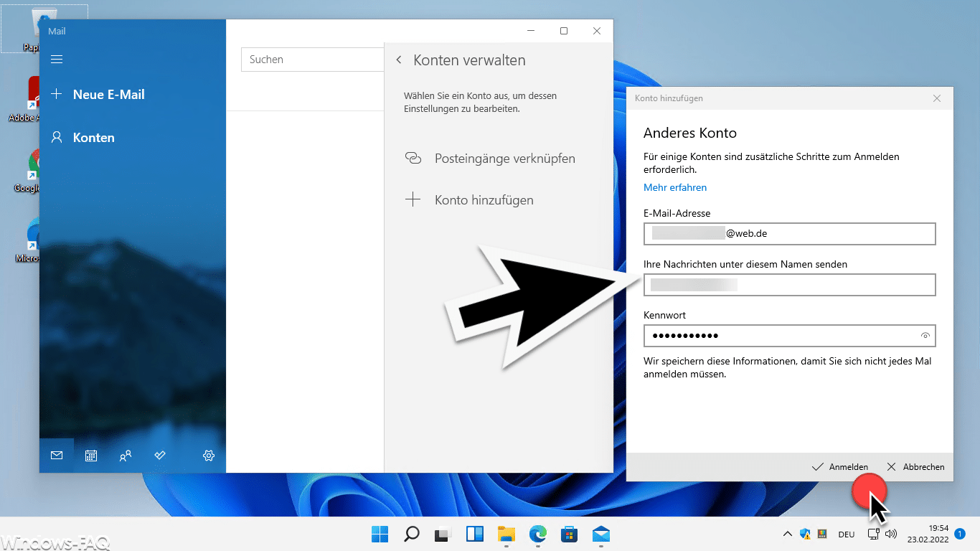Viewport: 980px width, 551px height.
Task: Open the Calendar icon in Mail sidebar
Action: (x=91, y=455)
